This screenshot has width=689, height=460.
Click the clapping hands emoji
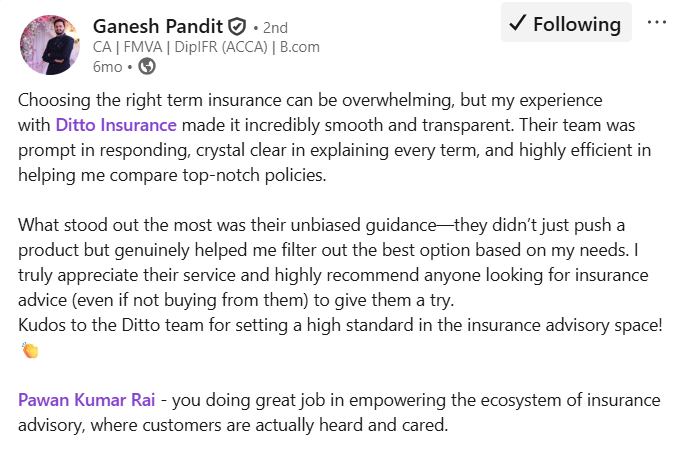[x=29, y=351]
